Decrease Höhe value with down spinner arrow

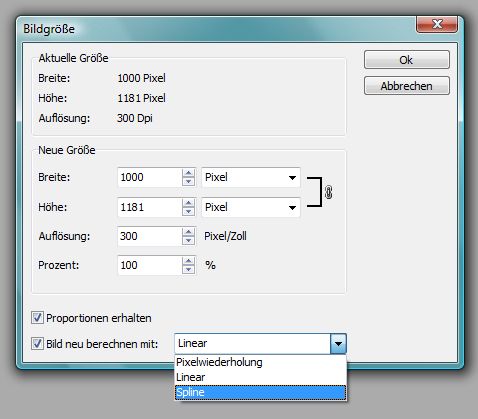pyautogui.click(x=189, y=211)
